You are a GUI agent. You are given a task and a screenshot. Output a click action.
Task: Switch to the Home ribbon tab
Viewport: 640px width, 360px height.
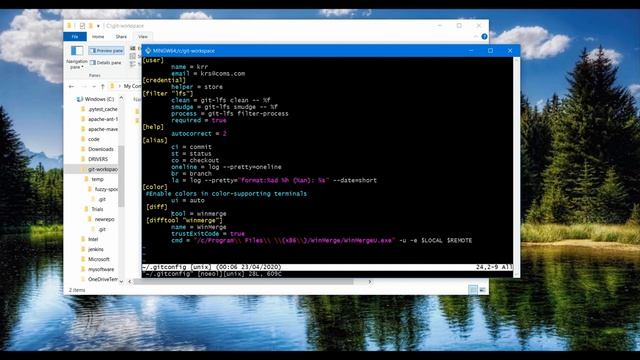coord(98,37)
